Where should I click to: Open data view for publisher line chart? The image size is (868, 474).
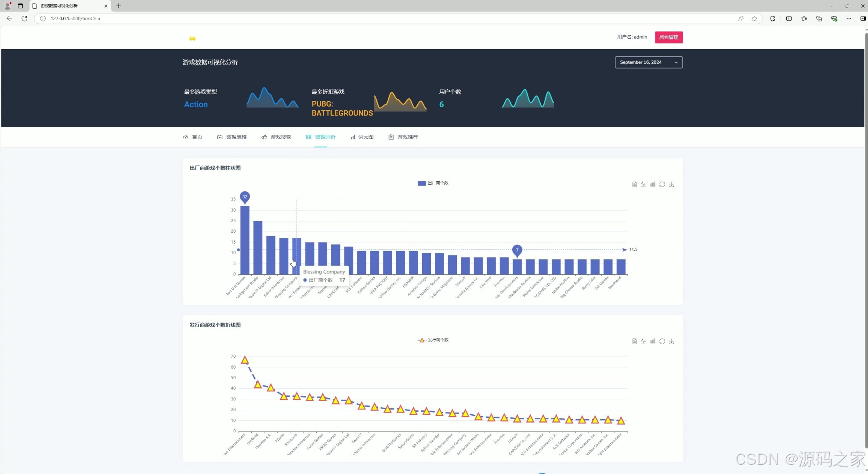634,341
